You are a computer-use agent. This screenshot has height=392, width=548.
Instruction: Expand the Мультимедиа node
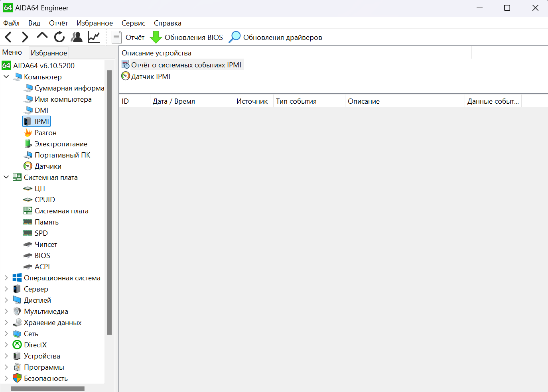(6, 311)
